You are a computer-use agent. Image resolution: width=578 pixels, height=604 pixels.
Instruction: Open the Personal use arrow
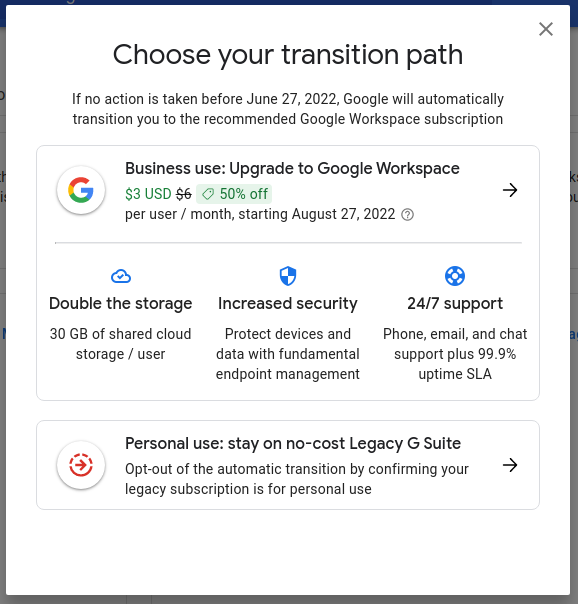click(510, 465)
